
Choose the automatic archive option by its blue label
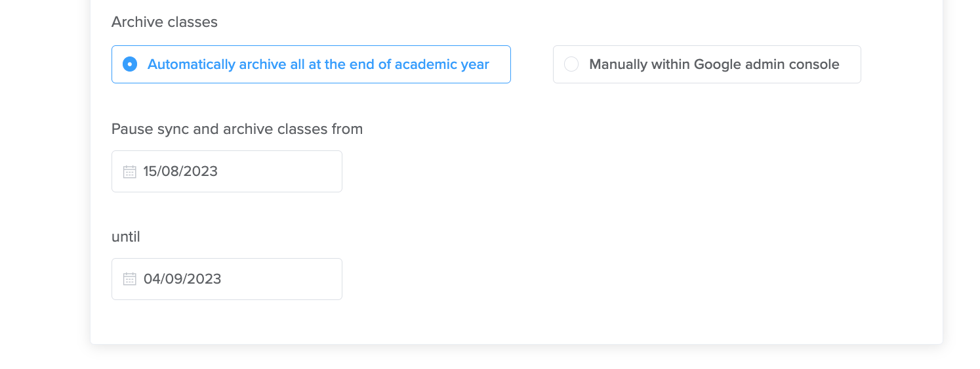[318, 64]
